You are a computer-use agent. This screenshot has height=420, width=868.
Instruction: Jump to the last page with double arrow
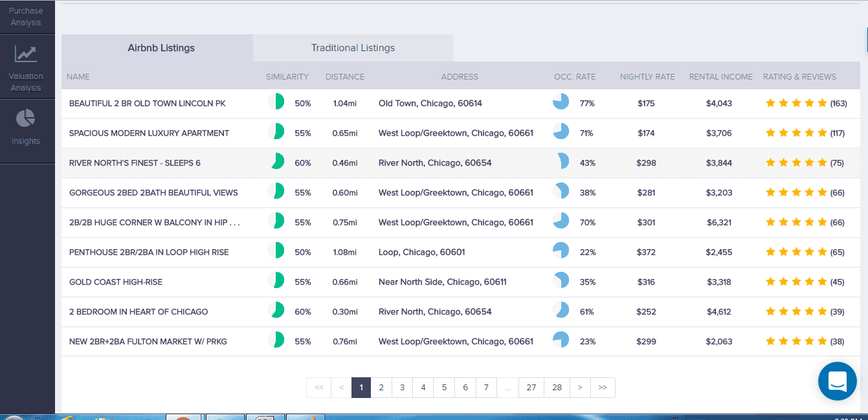click(603, 387)
